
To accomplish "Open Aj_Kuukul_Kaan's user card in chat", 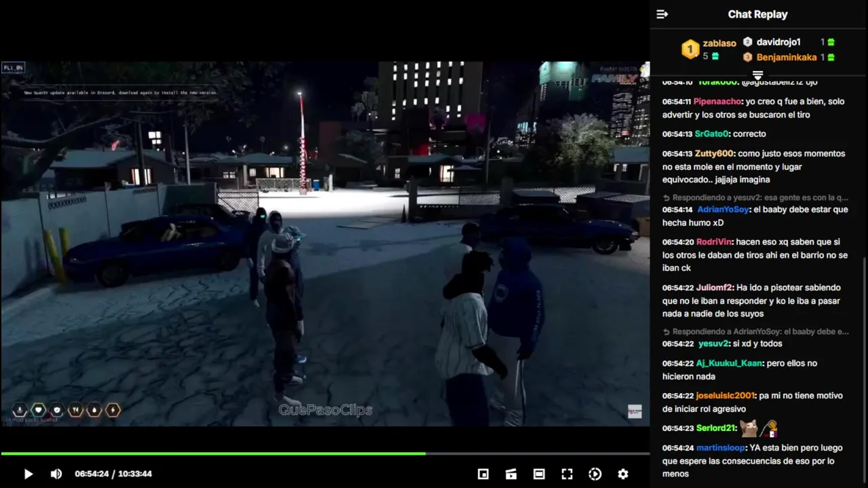I will click(729, 363).
